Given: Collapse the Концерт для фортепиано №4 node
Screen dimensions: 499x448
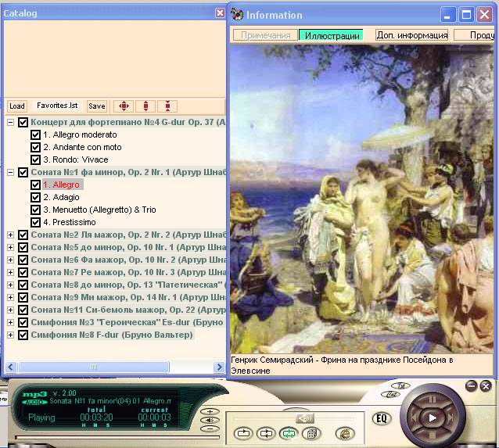Looking at the screenshot, I should tap(10, 122).
